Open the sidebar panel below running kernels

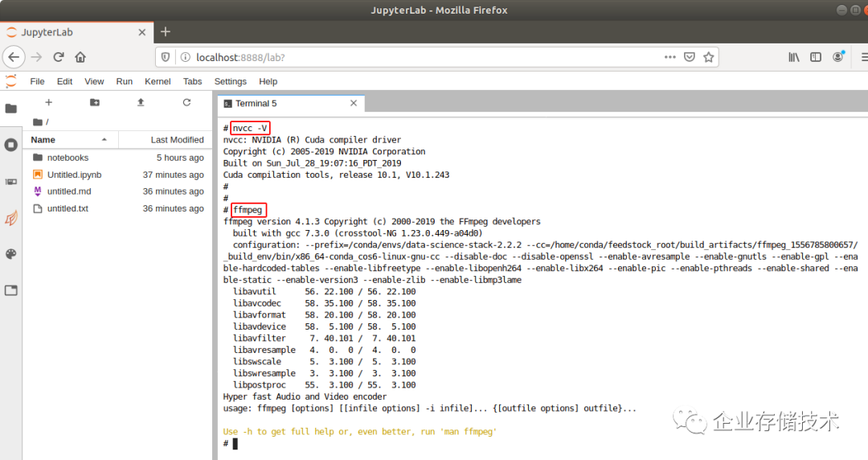tap(11, 182)
